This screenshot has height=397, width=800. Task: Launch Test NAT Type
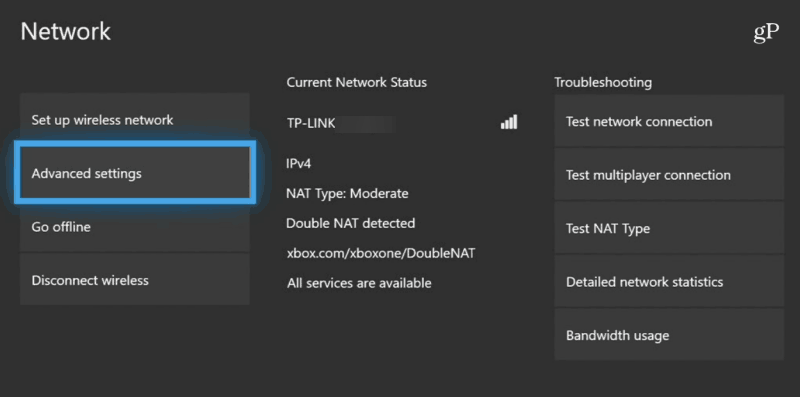click(669, 228)
